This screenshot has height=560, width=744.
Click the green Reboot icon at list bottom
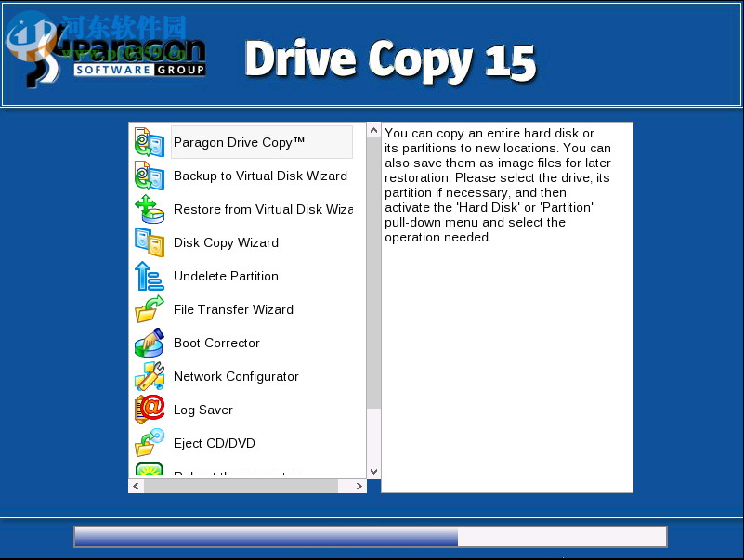[150, 469]
